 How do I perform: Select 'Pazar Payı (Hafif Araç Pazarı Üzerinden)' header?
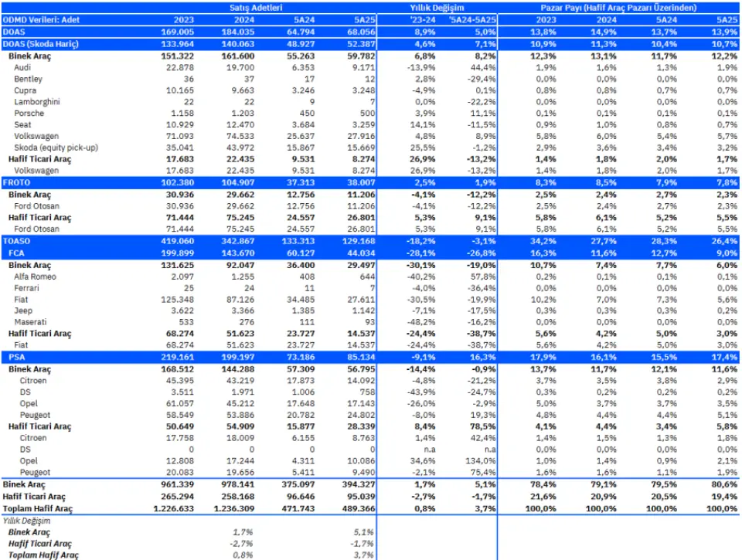pos(618,8)
